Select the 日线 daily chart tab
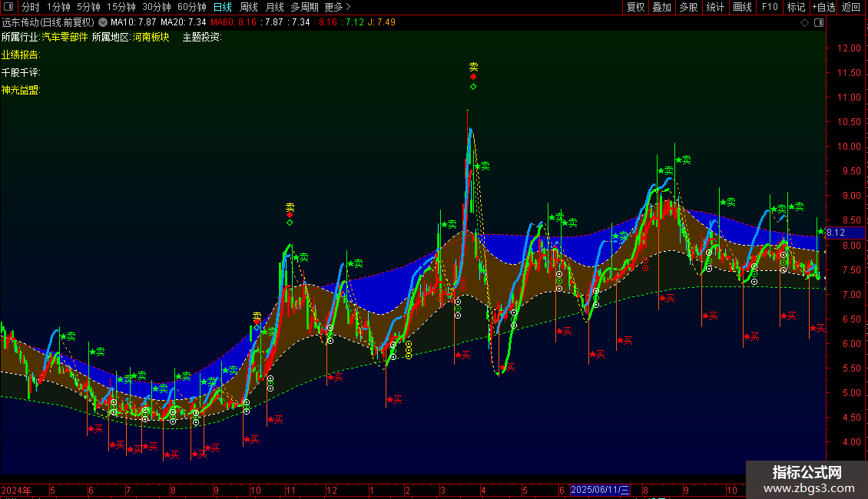This screenshot has width=868, height=499. (x=223, y=7)
